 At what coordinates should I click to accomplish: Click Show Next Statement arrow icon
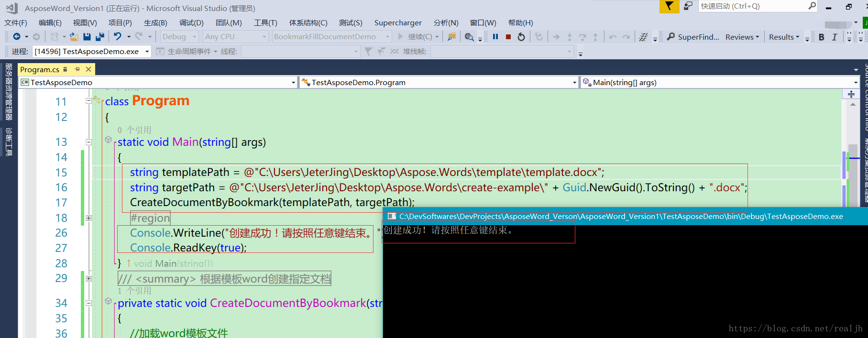(556, 37)
